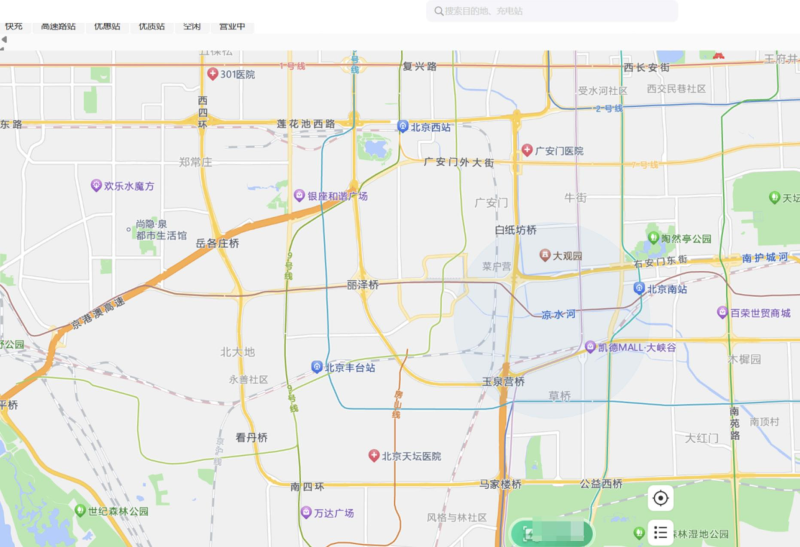This screenshot has height=547, width=800.
Task: Click the 万达广场 shopping marker
Action: (306, 512)
